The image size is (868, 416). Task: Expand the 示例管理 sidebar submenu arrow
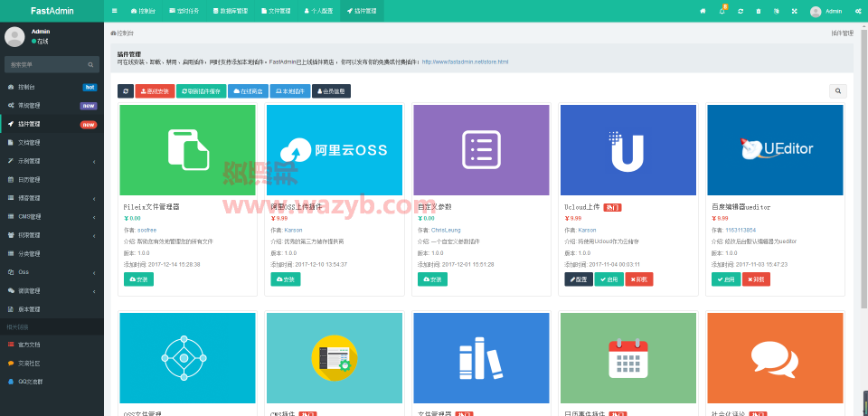click(x=94, y=162)
